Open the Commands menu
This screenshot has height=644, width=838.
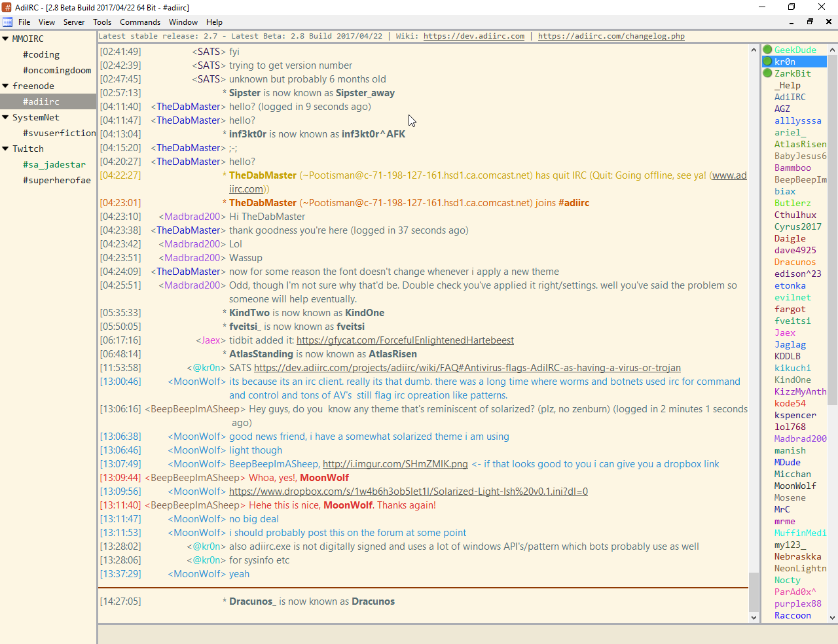click(x=140, y=22)
